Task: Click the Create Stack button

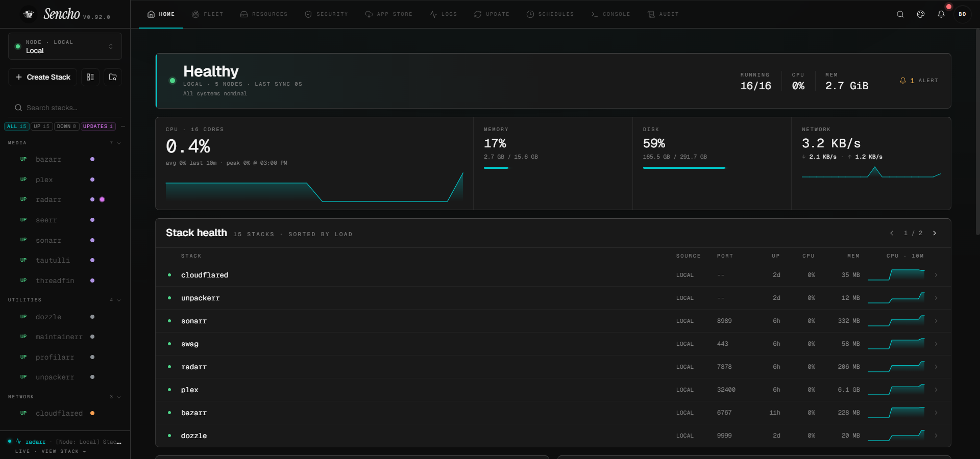Action: point(43,77)
